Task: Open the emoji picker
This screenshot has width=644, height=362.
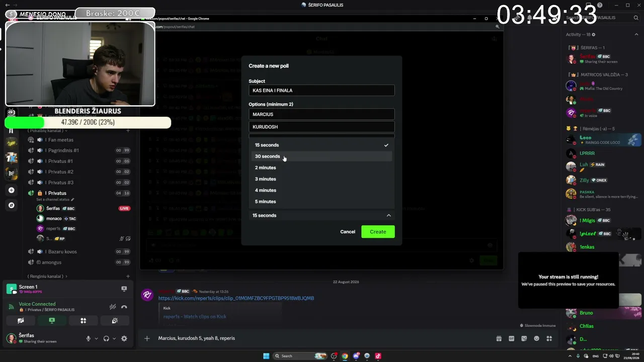Action: [x=537, y=338]
